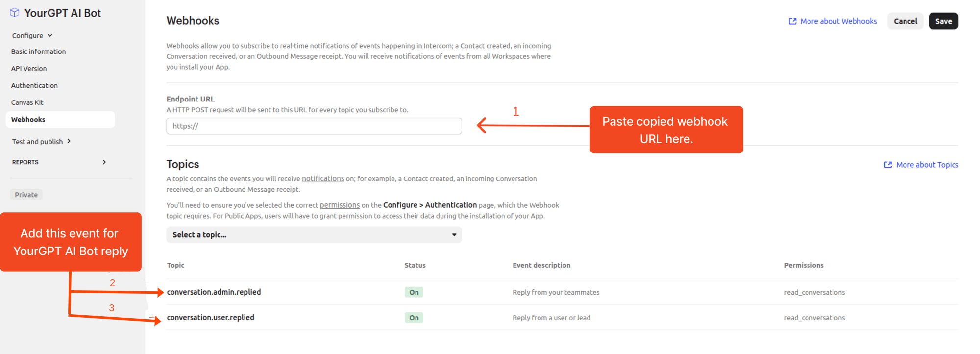This screenshot has height=354, width=980.
Task: Expand the Test and publish section
Action: click(x=69, y=141)
